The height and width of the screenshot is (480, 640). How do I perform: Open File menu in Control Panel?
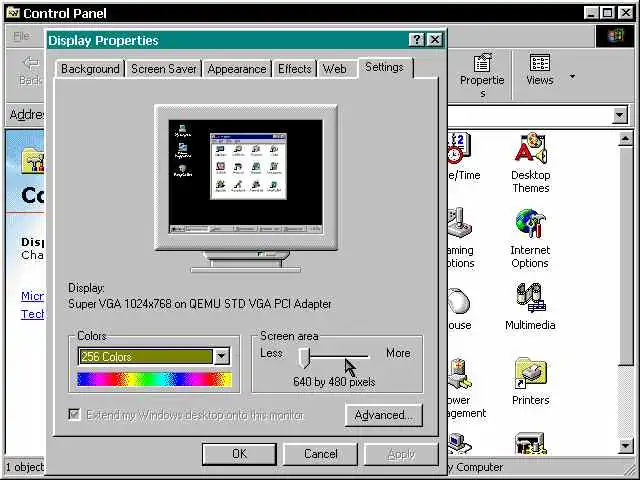tap(21, 36)
